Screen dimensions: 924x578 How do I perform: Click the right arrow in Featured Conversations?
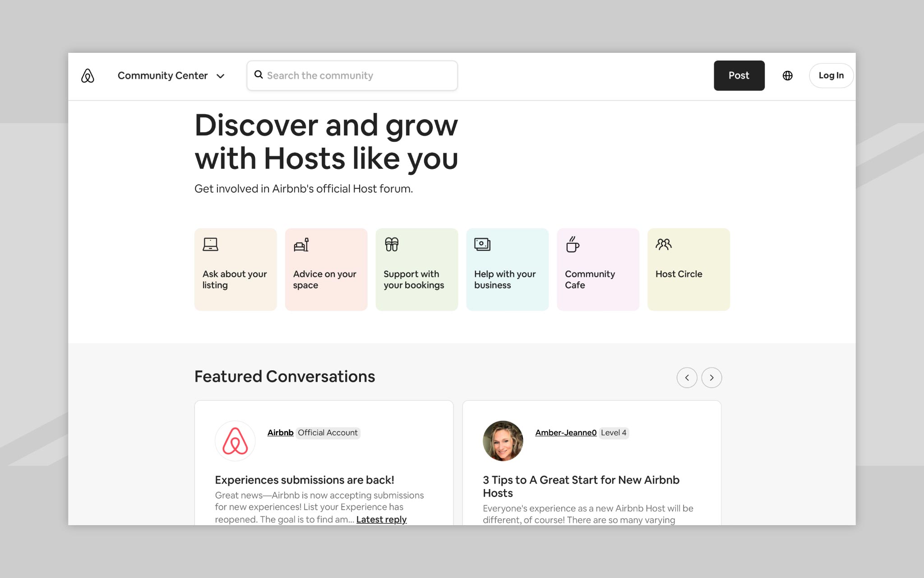coord(711,378)
